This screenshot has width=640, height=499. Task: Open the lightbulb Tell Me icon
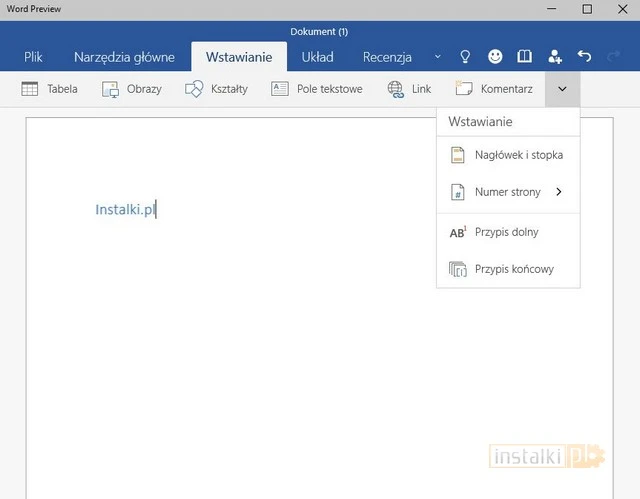coord(465,56)
